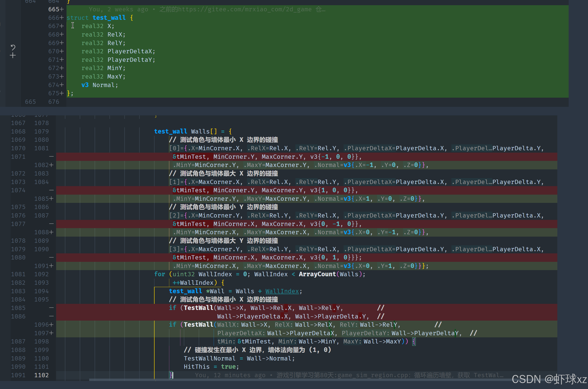Screen dimensions: 588x389
Task: Click the TestWallNormal = Wall->Normal; line
Action: pos(239,358)
